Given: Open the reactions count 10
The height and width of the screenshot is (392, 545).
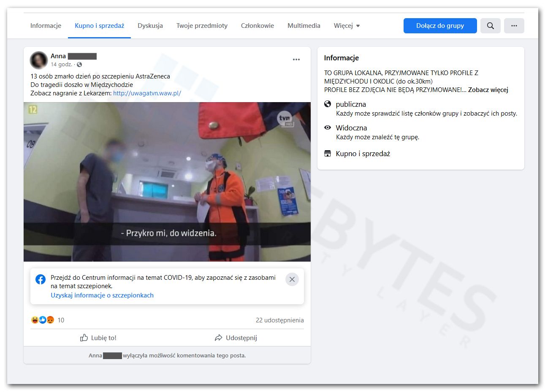Looking at the screenshot, I should pyautogui.click(x=61, y=320).
